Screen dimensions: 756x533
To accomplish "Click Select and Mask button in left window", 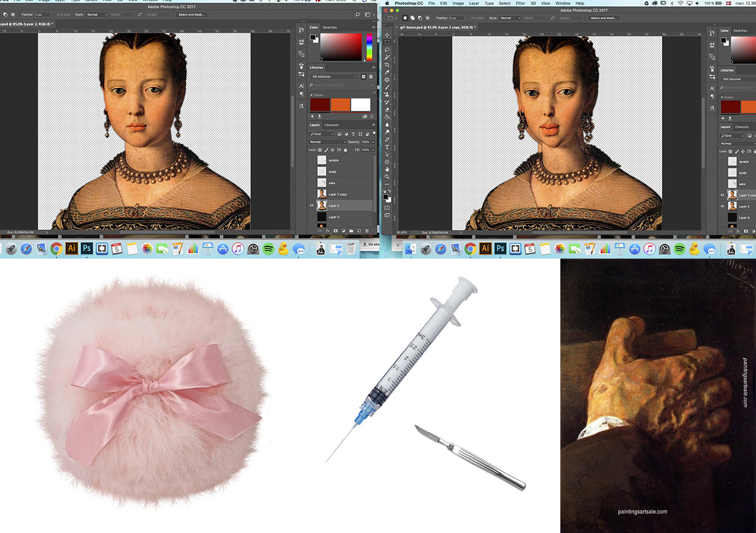I will (191, 14).
